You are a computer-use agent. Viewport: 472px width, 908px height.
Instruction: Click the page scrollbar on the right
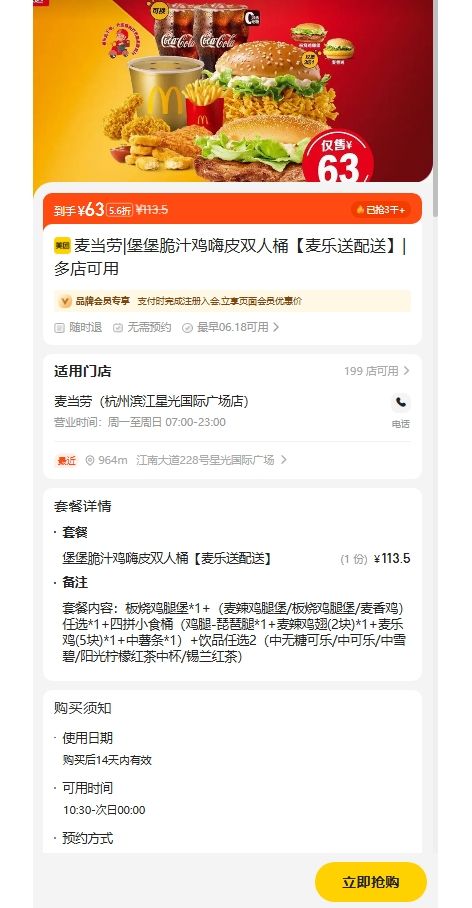(x=436, y=110)
